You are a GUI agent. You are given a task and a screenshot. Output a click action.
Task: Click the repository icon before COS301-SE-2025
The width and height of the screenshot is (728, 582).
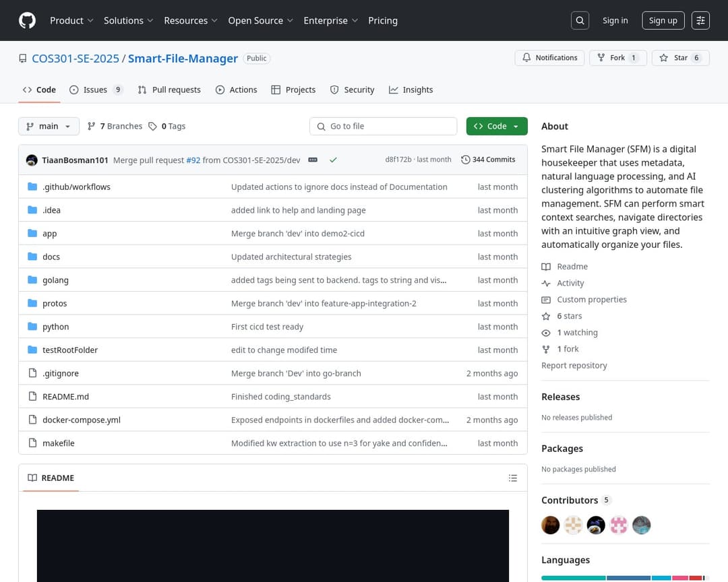click(23, 59)
